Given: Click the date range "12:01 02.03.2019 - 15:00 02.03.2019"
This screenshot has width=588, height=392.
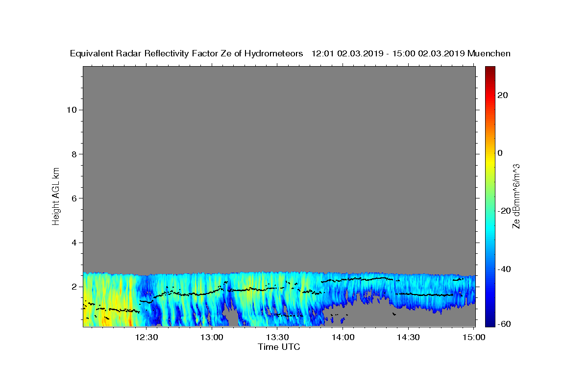Looking at the screenshot, I should coord(388,54).
